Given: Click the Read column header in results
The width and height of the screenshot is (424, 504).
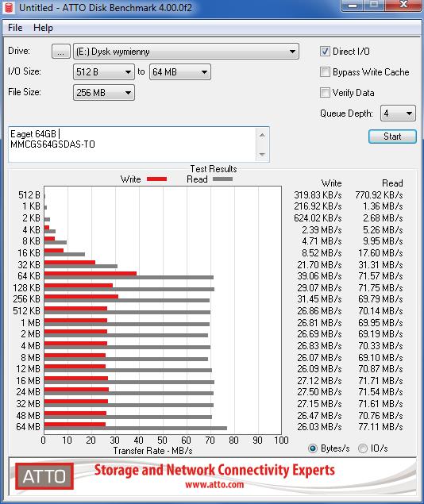Looking at the screenshot, I should point(392,183).
